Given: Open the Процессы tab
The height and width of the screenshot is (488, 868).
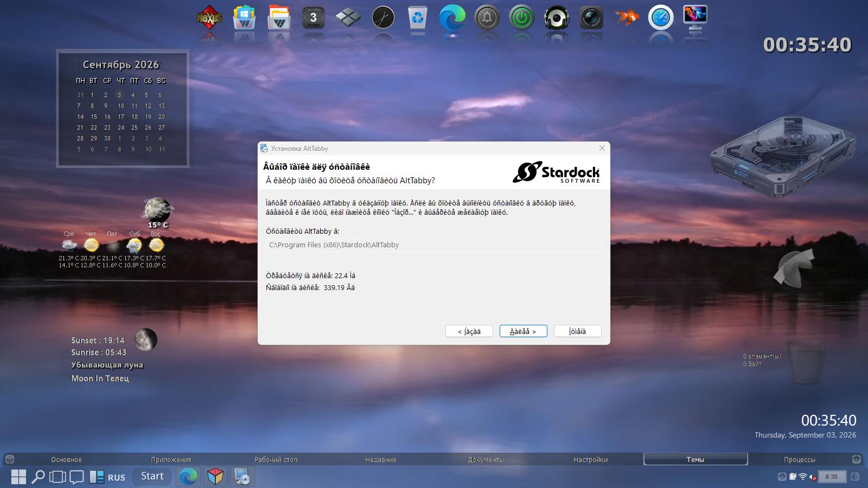Looking at the screenshot, I should [799, 459].
